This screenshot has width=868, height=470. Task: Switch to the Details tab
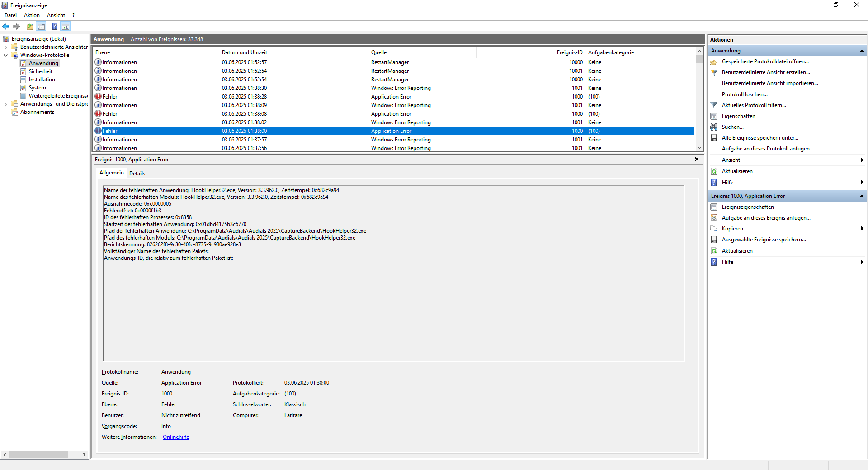pyautogui.click(x=137, y=173)
